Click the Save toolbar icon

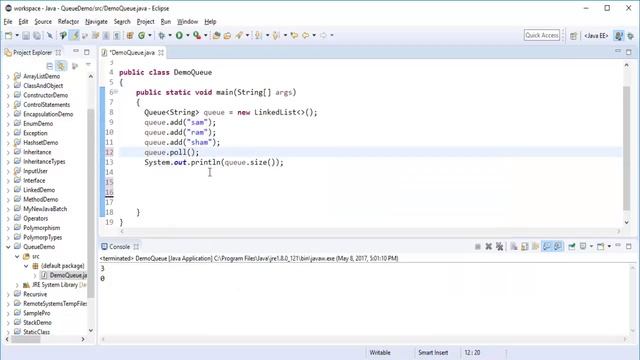(x=26, y=36)
